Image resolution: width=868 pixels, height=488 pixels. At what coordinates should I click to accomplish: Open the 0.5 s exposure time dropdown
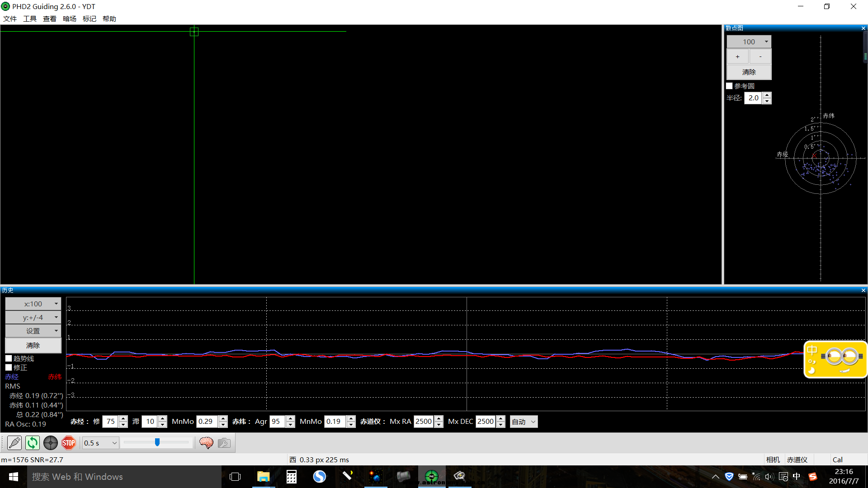[x=100, y=443]
